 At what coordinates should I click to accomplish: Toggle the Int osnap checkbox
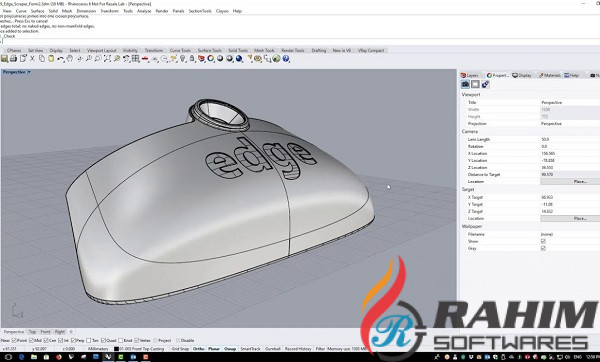[60, 340]
